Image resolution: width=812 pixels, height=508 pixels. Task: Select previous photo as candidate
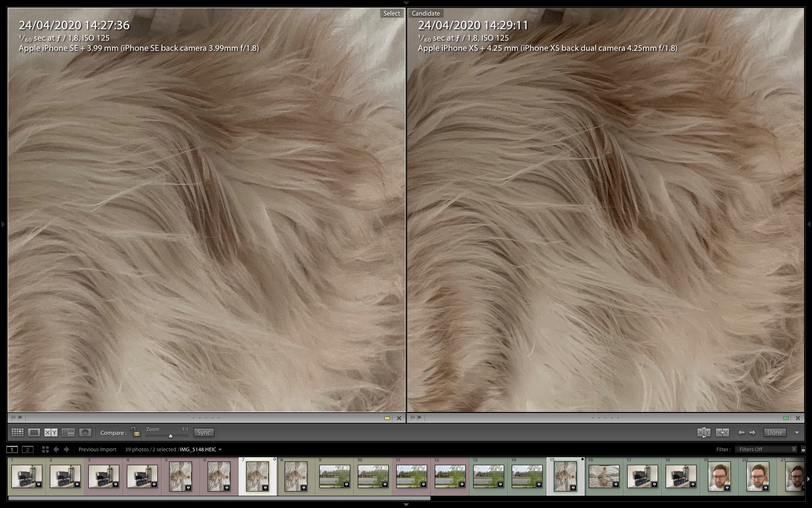741,432
